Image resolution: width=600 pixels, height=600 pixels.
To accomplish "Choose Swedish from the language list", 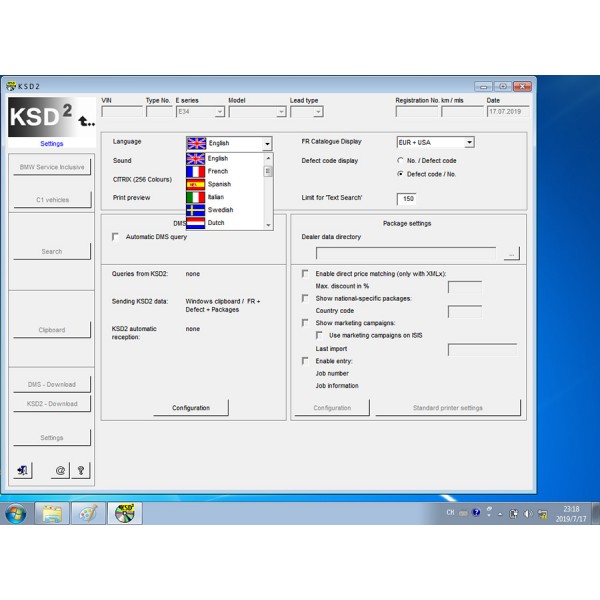I will (x=225, y=210).
